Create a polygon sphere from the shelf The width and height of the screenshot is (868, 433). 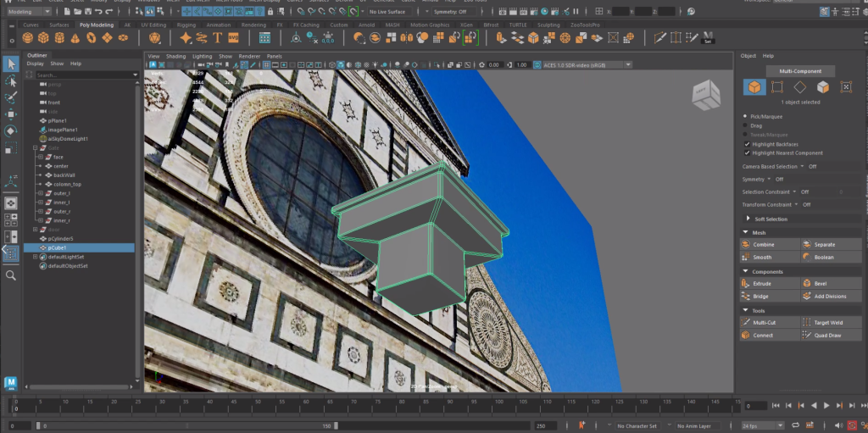(27, 37)
